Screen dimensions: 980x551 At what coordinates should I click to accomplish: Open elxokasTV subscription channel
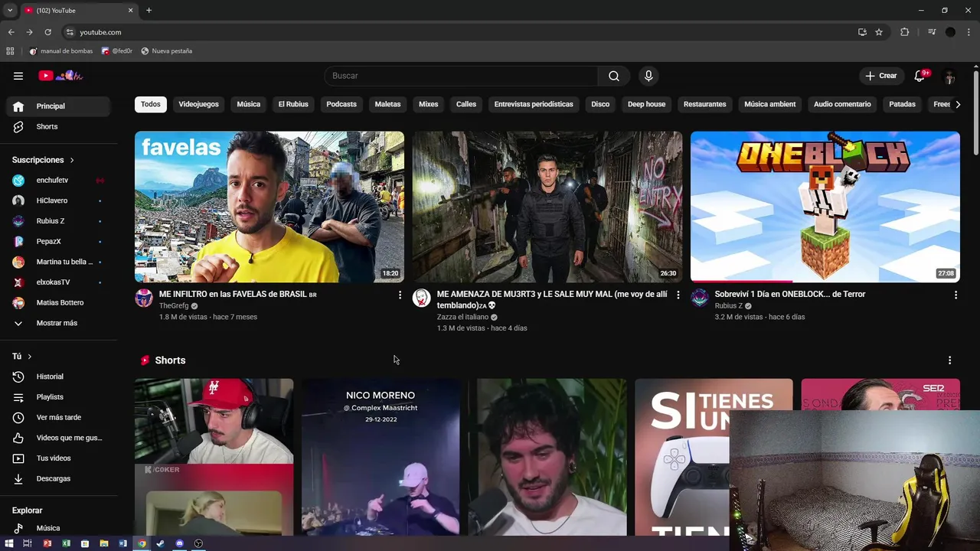(x=58, y=282)
